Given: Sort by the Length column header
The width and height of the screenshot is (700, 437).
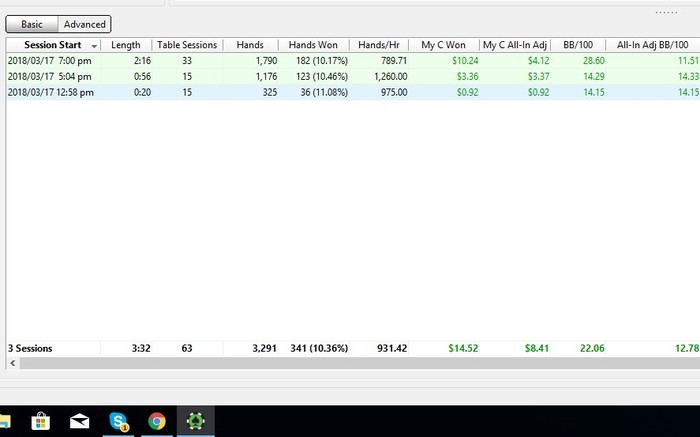Looking at the screenshot, I should (x=126, y=45).
